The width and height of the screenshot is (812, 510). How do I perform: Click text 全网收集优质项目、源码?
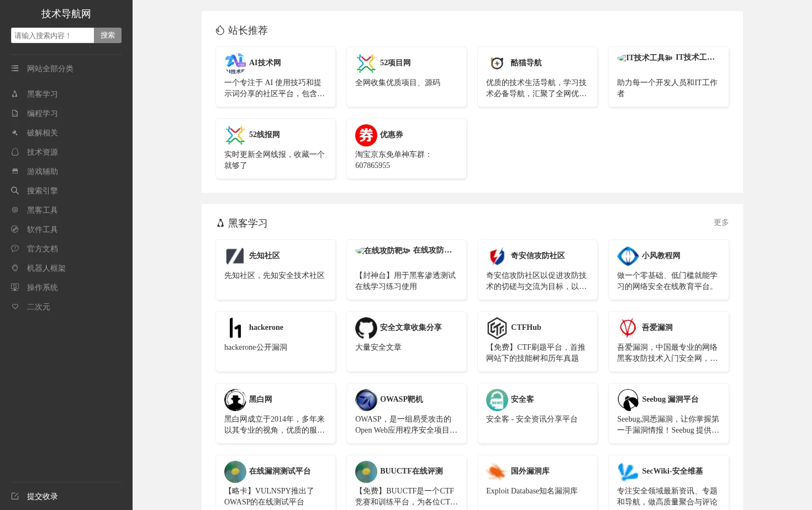pos(398,82)
